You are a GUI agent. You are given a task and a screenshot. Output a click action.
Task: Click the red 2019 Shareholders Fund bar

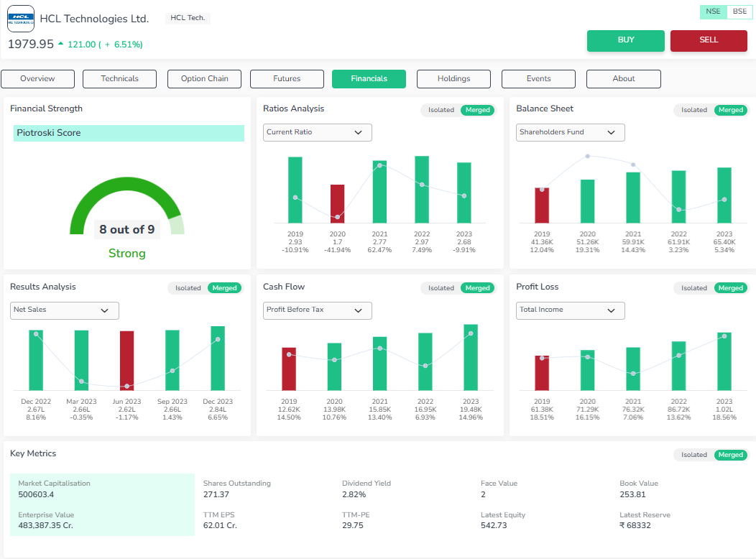[542, 205]
